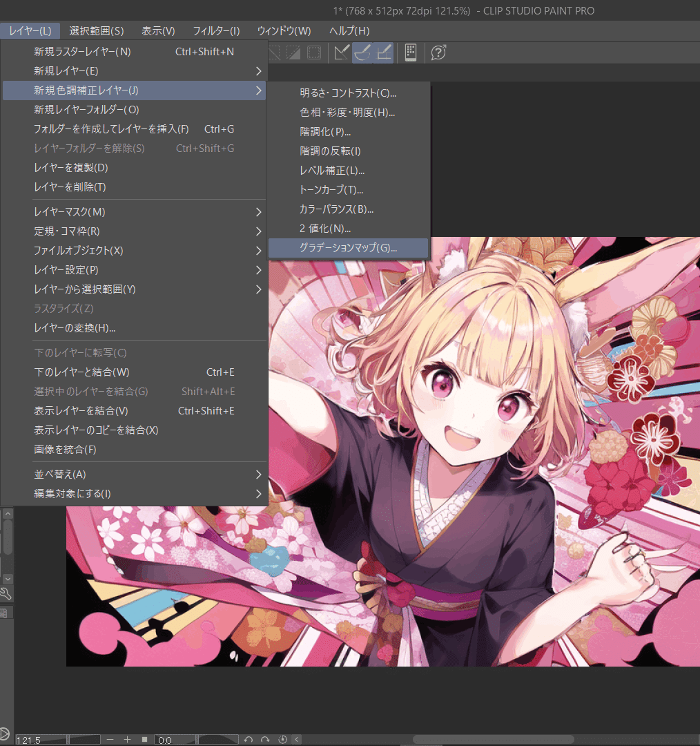700x746 pixels.
Task: Choose グラデーションマップ(G)... correction layer
Action: point(349,248)
